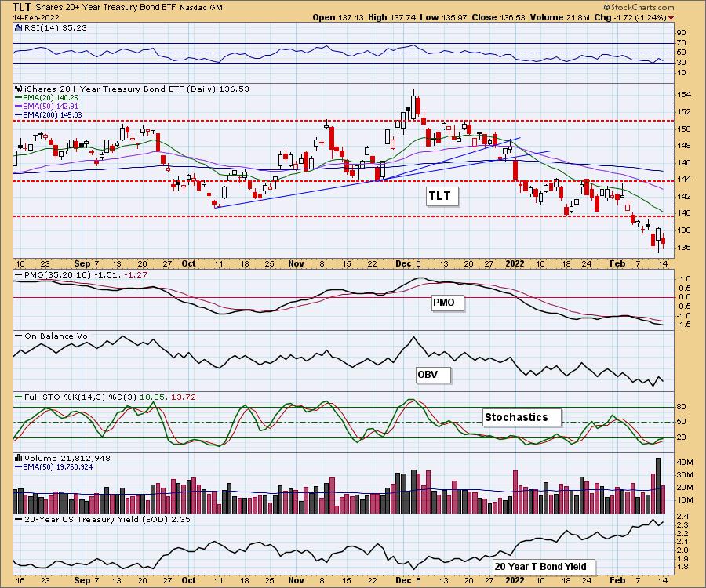Click the '20-Year US Treasury Yield (EOD) 2.35' label
Image resolution: width=706 pixels, height=588 pixels.
click(x=107, y=519)
